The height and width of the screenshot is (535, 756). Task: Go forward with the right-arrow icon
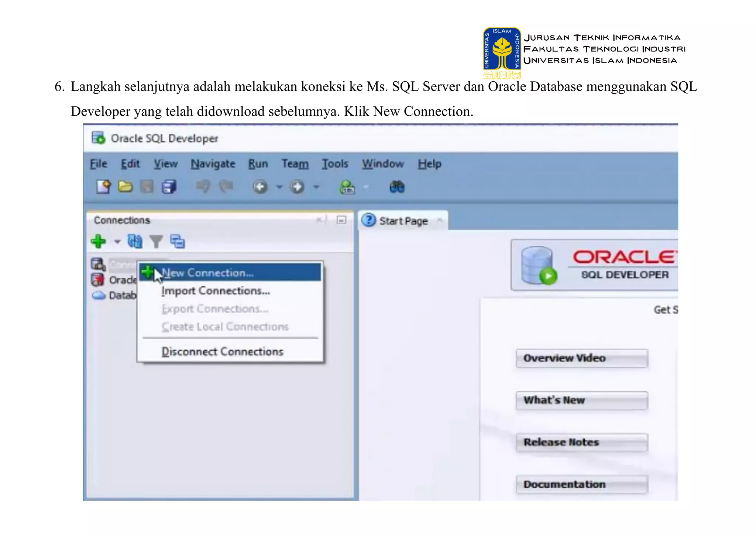pos(297,187)
